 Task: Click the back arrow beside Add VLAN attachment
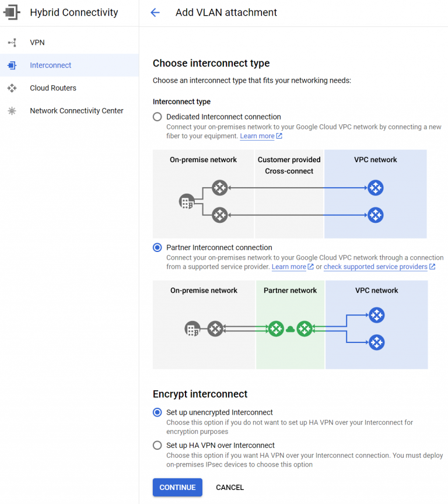pos(155,12)
